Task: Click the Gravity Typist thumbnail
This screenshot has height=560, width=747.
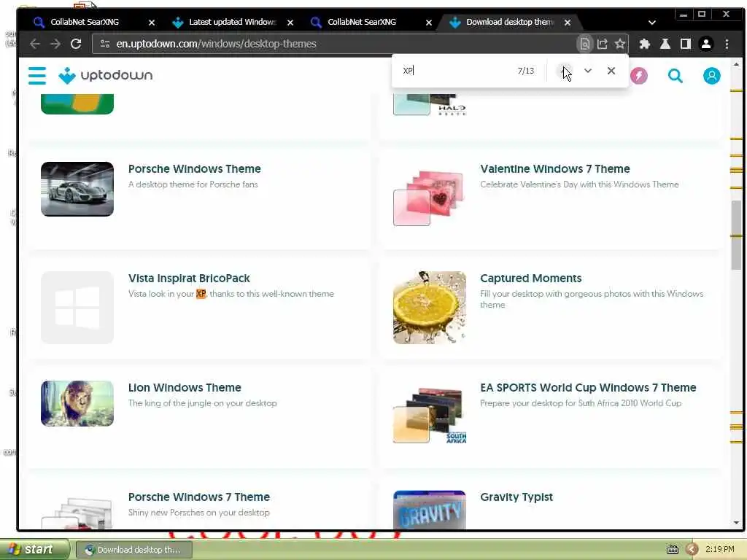Action: pos(430,510)
